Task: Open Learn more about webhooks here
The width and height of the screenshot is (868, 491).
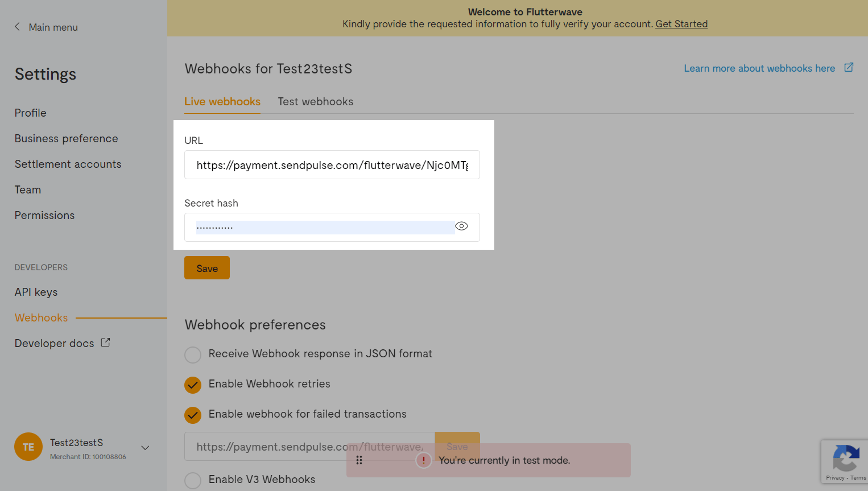Action: [759, 68]
